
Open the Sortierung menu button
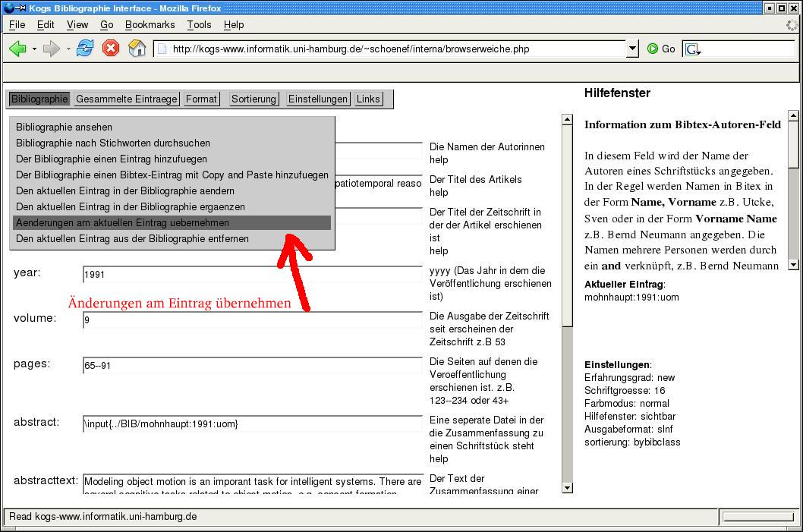point(253,99)
